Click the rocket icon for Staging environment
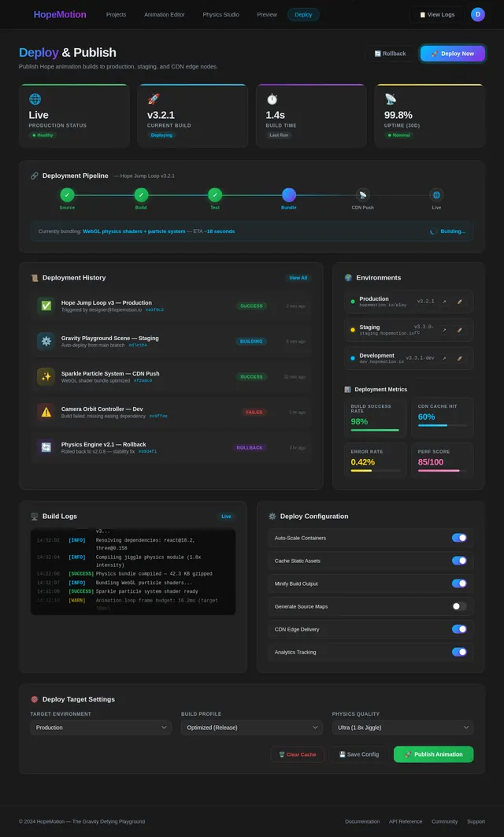The height and width of the screenshot is (837, 504). (x=460, y=330)
